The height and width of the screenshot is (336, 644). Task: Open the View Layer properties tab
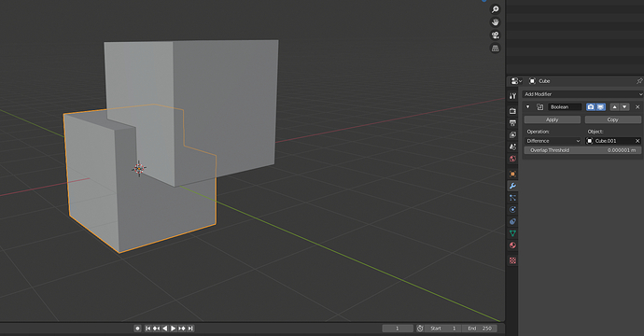click(x=512, y=134)
